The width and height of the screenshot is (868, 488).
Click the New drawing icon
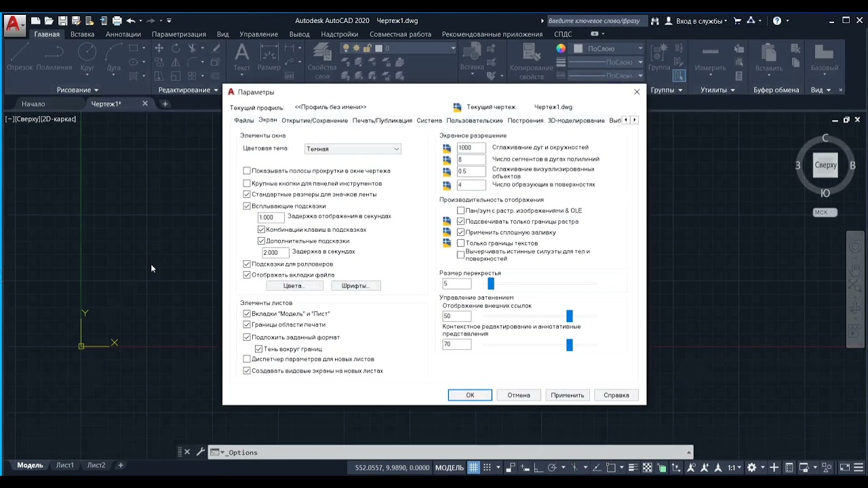coord(36,21)
